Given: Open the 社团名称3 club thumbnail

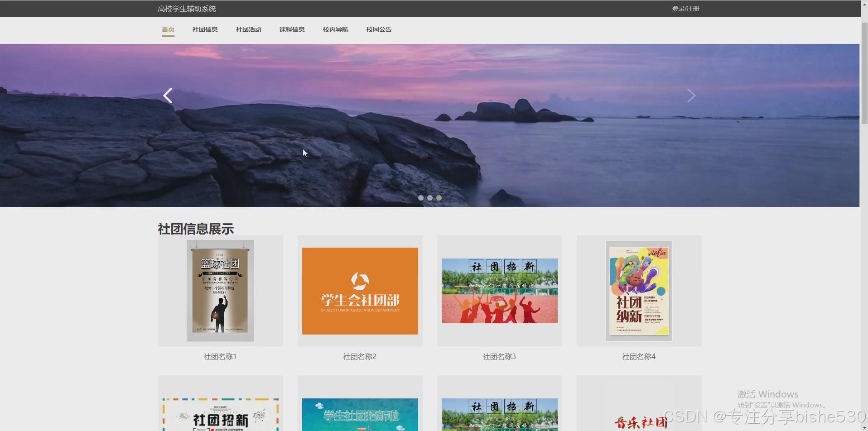Looking at the screenshot, I should click(500, 291).
